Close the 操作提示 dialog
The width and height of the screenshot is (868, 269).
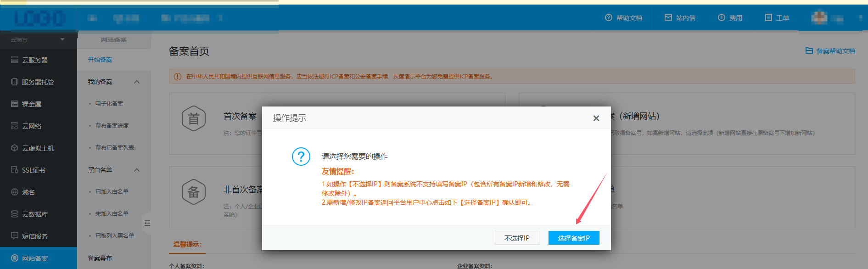pyautogui.click(x=596, y=118)
